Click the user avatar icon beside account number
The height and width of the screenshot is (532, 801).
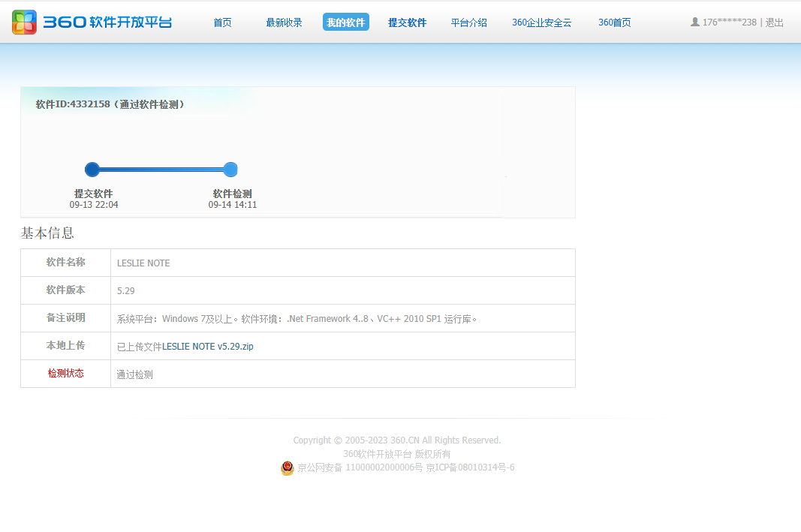(x=694, y=22)
